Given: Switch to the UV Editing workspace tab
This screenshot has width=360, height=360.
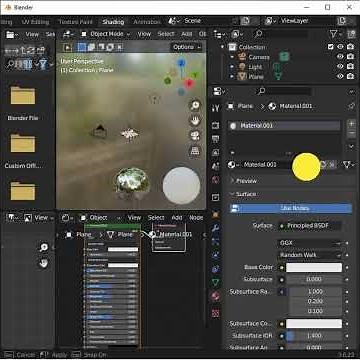Looking at the screenshot, I should pyautogui.click(x=35, y=22).
